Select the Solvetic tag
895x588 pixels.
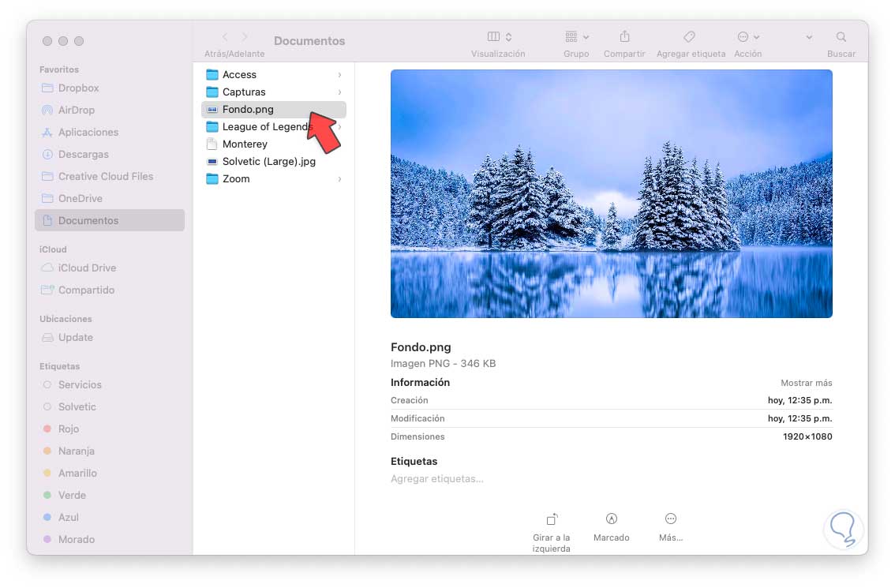(x=110, y=407)
